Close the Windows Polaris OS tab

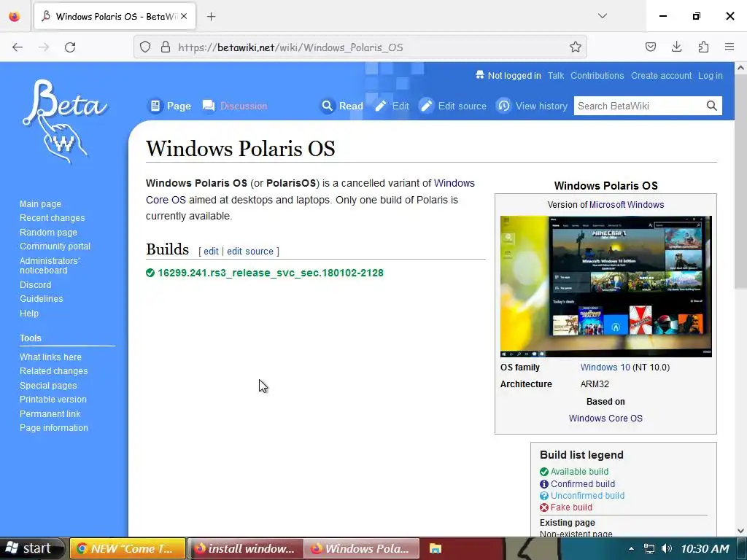pos(184,16)
